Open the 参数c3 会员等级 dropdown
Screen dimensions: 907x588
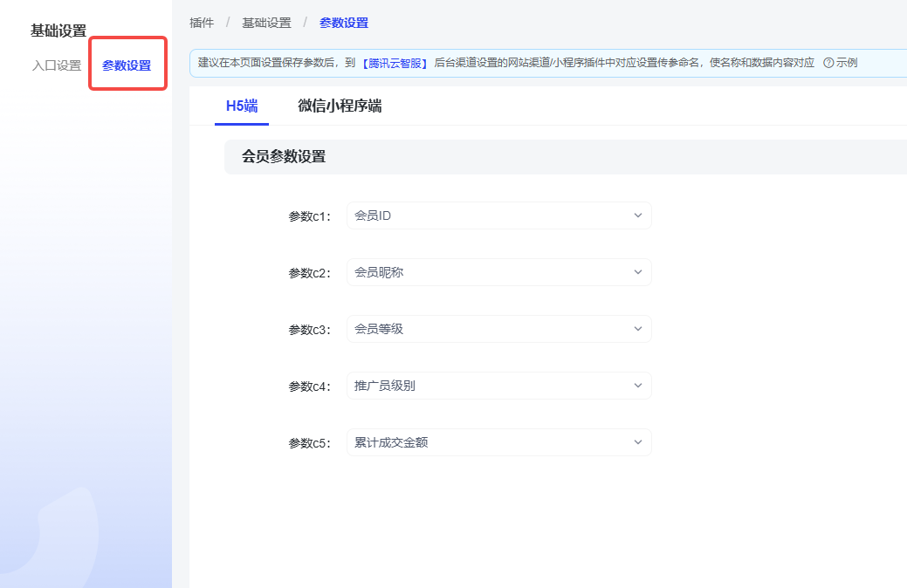tap(489, 329)
